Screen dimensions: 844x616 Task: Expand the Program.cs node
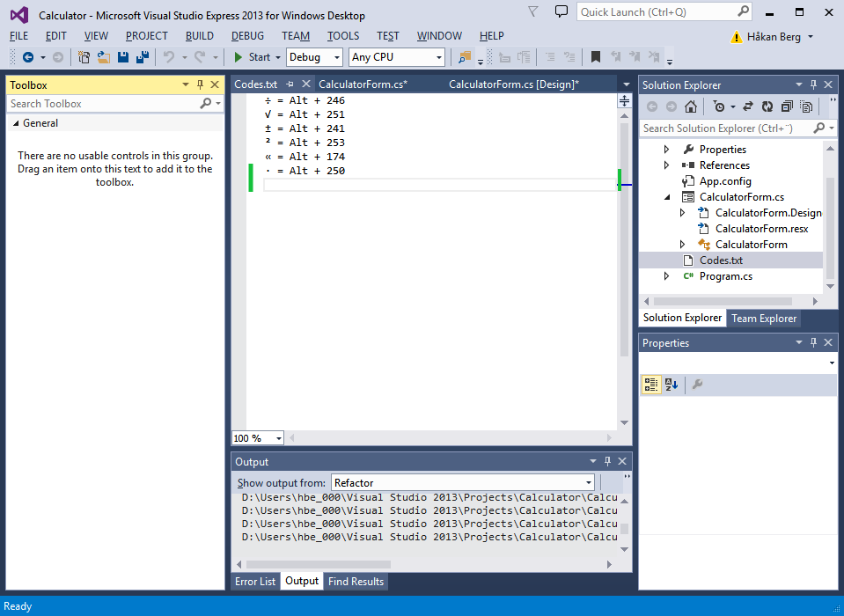pos(667,276)
